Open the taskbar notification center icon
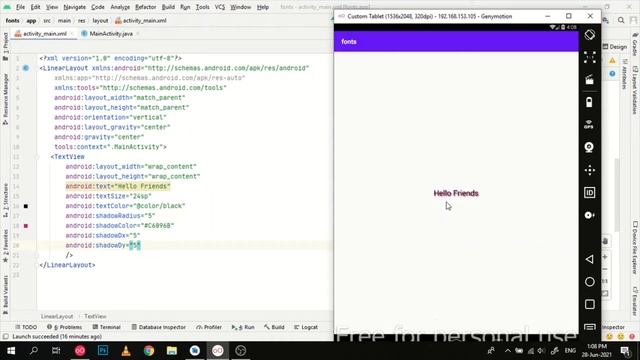The height and width of the screenshot is (360, 640). pos(625,351)
